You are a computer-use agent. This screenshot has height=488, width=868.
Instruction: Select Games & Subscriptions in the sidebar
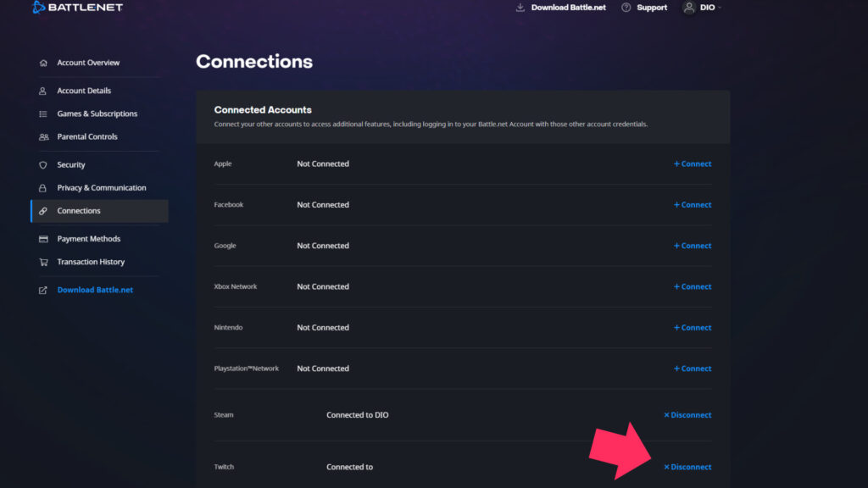pyautogui.click(x=97, y=114)
